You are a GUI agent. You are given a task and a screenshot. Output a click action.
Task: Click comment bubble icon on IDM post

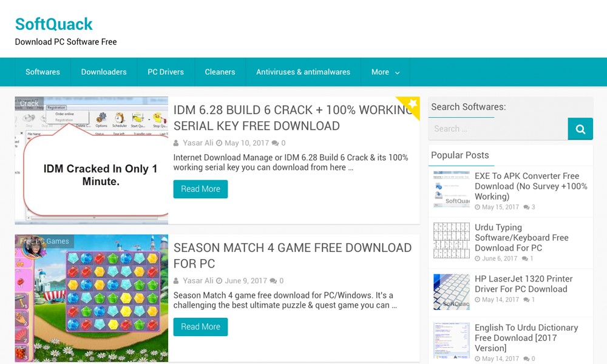click(x=275, y=143)
